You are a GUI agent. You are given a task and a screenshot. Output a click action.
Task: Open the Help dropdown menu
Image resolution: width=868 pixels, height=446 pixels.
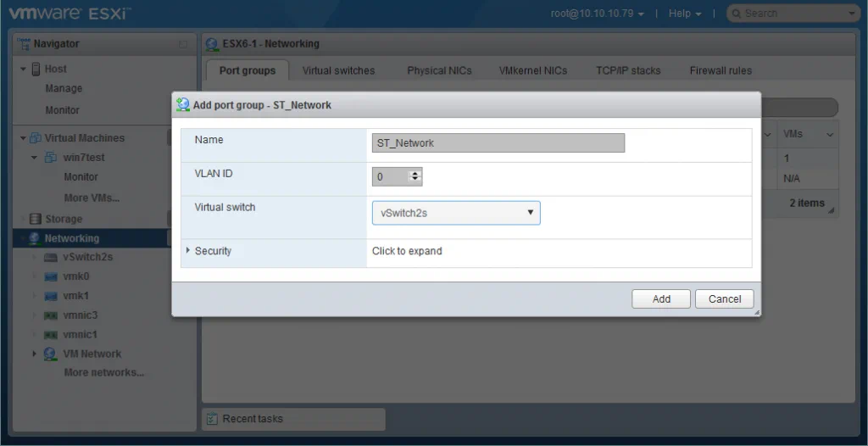pos(685,14)
